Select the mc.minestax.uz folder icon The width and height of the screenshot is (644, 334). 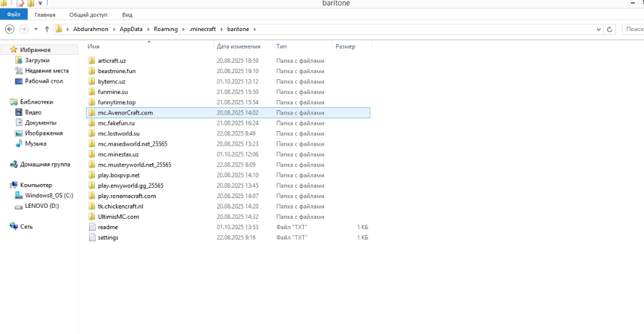coord(92,154)
